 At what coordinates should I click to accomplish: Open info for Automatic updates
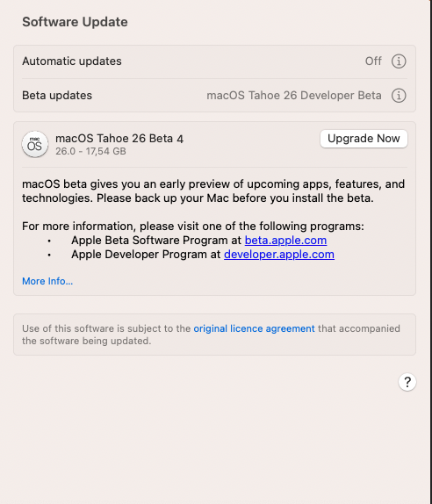(399, 61)
